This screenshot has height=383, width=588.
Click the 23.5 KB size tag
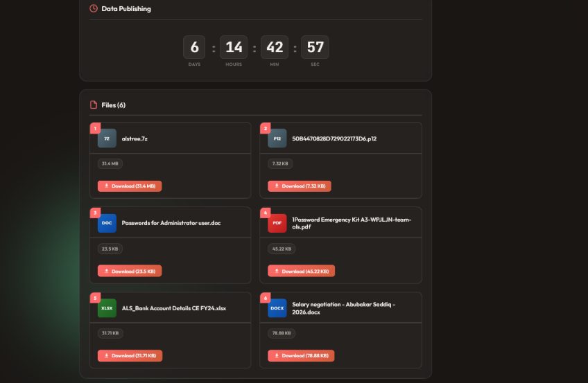tap(110, 249)
